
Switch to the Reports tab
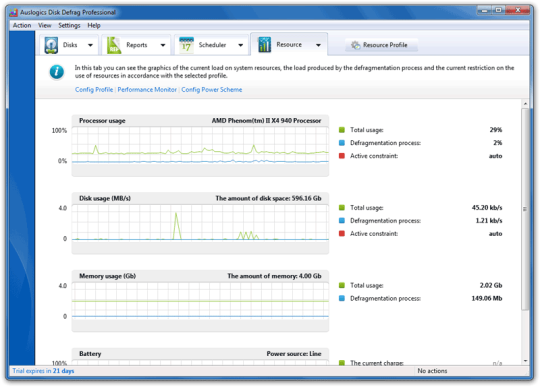click(x=136, y=45)
